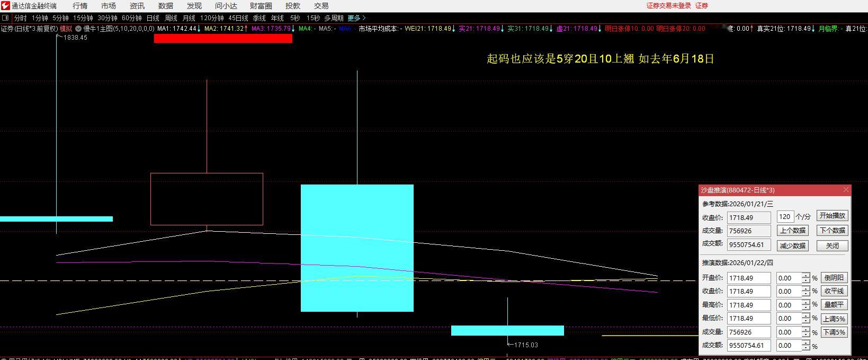Viewport: 868px width, 360px height.
Task: Click the 收平线 button
Action: tap(834, 291)
